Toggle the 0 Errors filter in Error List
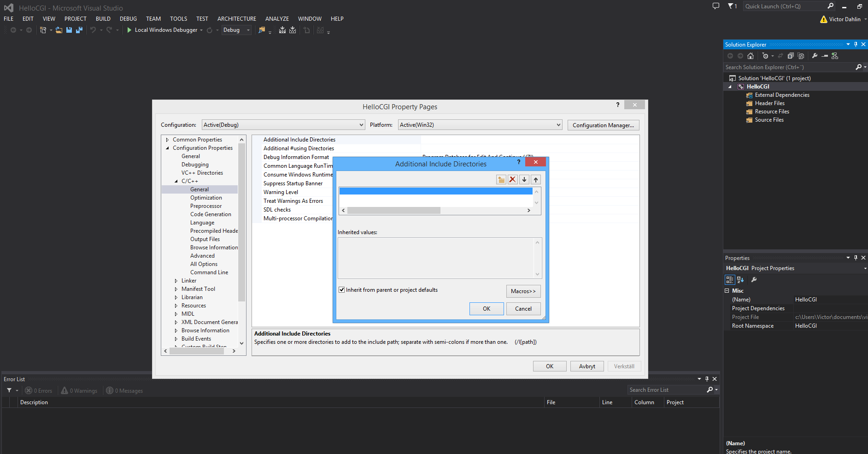 pyautogui.click(x=39, y=391)
